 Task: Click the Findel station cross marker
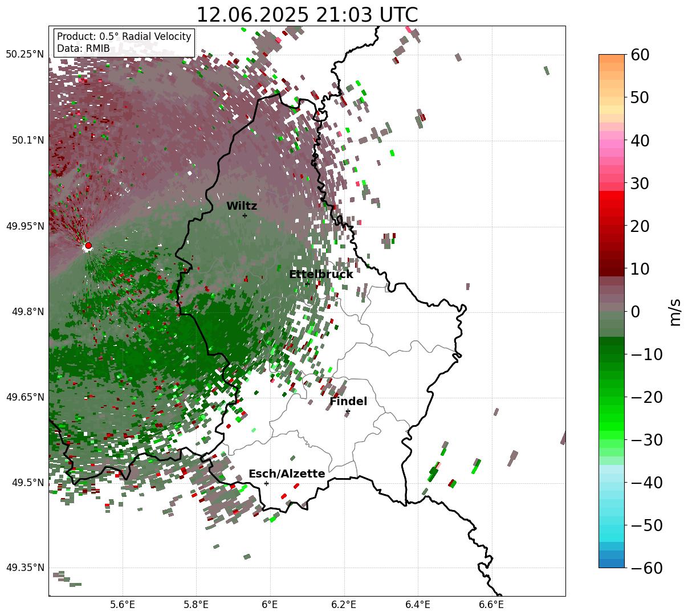coord(348,411)
